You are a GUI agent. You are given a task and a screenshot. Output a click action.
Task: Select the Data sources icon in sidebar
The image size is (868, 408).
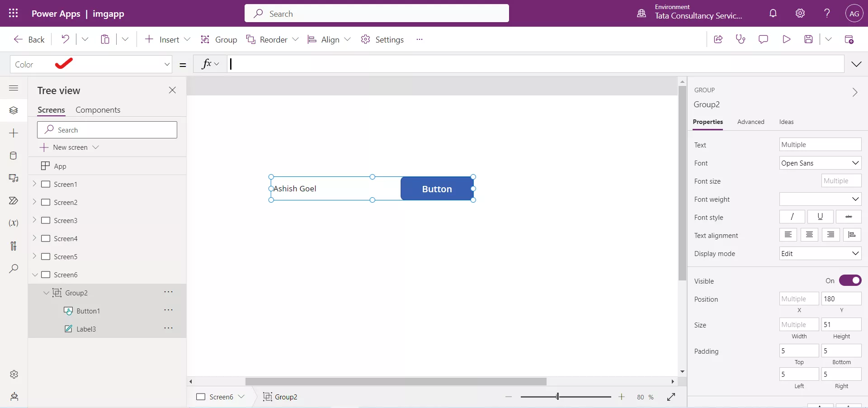pos(14,156)
